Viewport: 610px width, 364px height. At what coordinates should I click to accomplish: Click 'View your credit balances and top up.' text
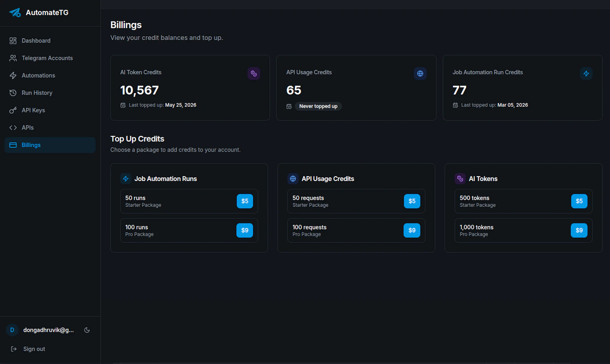(167, 38)
